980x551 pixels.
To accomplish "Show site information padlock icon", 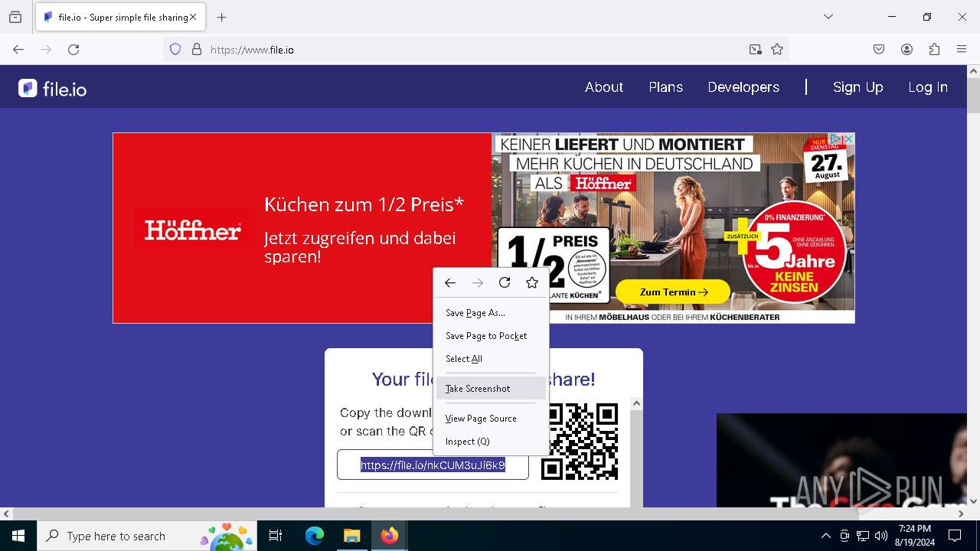I will tap(197, 50).
